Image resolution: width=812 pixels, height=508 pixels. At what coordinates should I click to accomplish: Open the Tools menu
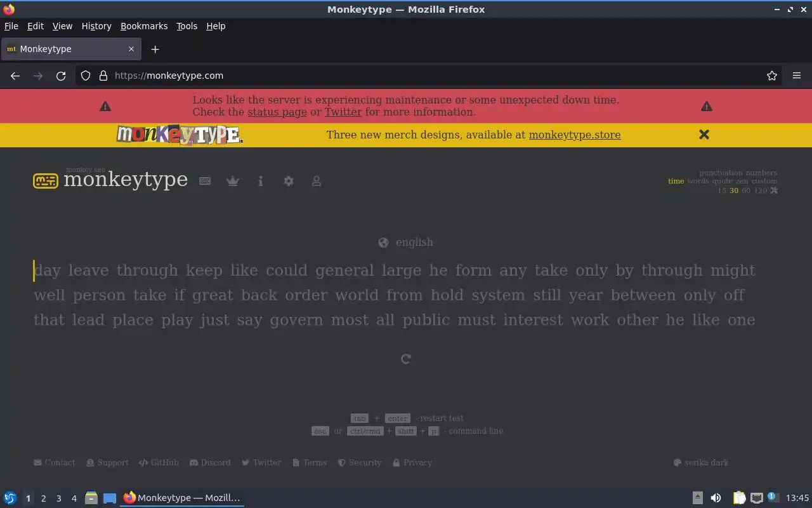[187, 26]
